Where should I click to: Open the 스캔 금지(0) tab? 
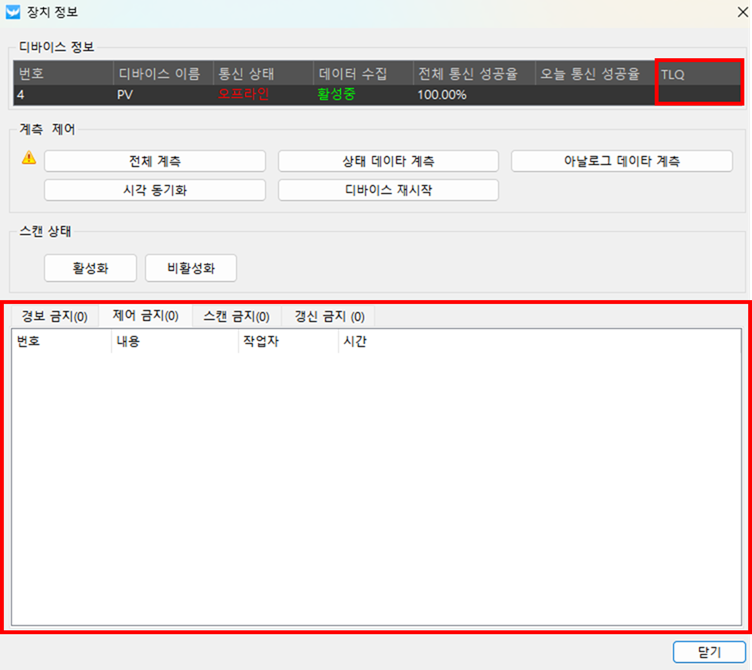pyautogui.click(x=236, y=317)
